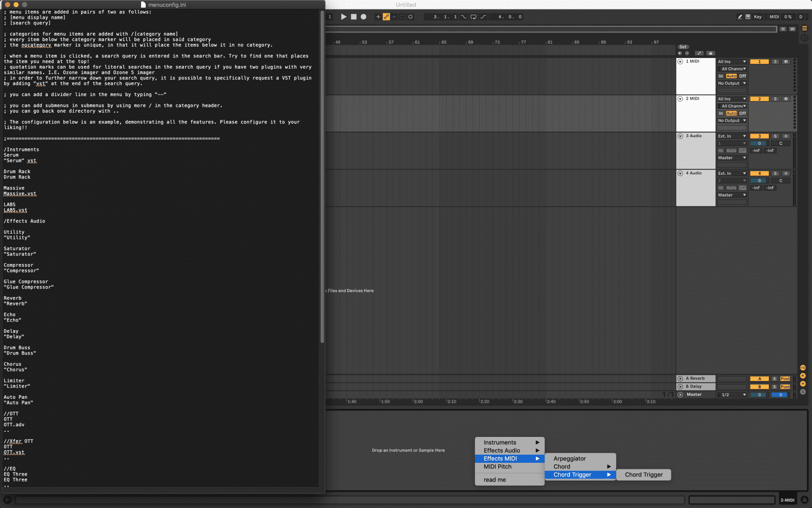This screenshot has height=508, width=812.
Task: Click the detail view toggle triangle icon
Action: click(804, 500)
